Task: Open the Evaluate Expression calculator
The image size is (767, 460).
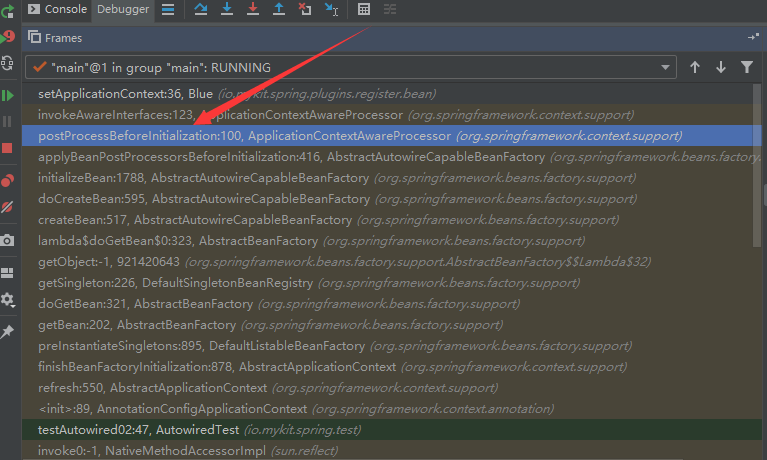Action: coord(364,9)
